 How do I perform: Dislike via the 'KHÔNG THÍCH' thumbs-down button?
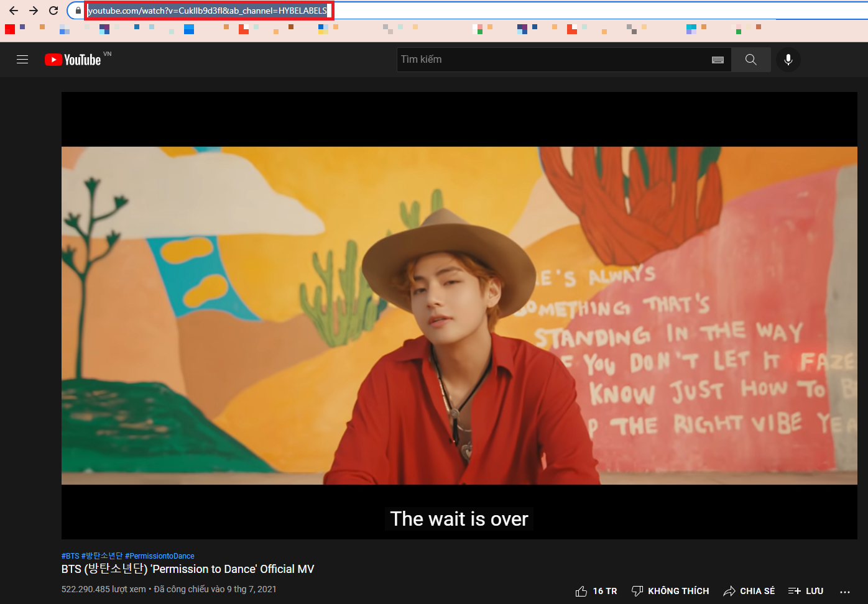[670, 591]
